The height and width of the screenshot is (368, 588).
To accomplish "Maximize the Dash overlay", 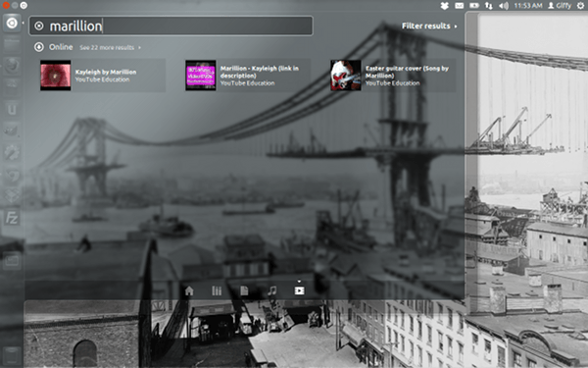I will point(24,5).
